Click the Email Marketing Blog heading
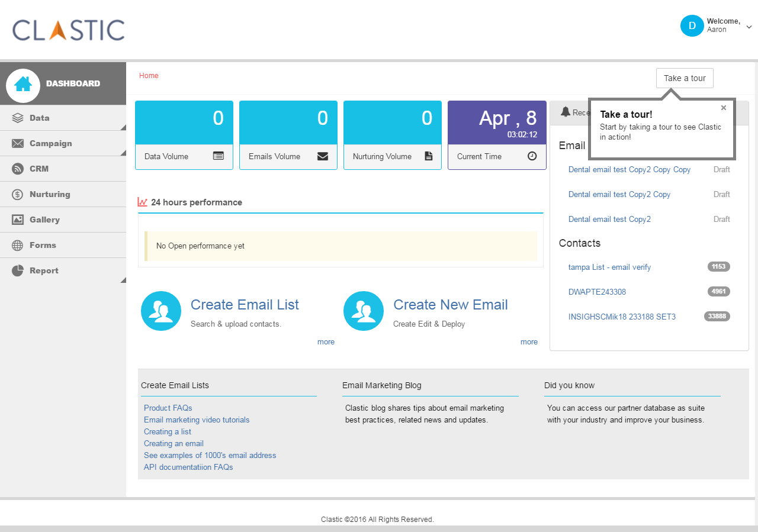Screen dimensions: 758x532 pyautogui.click(x=382, y=385)
